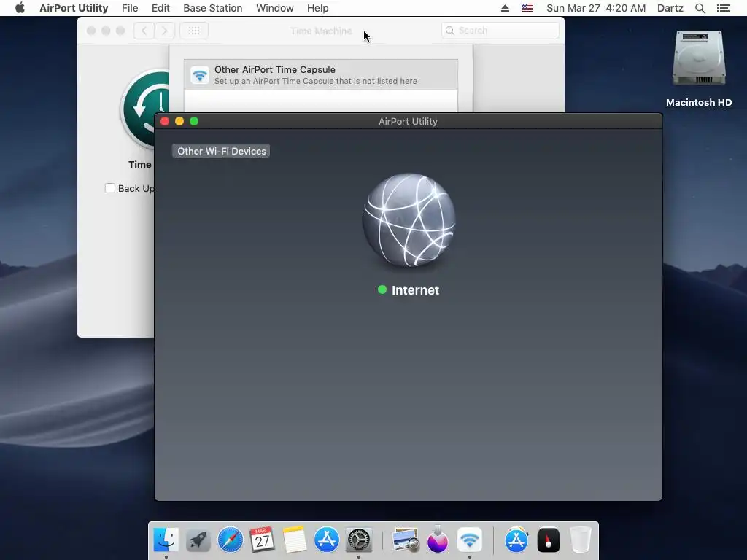The image size is (747, 560).
Task: Click Show All grid button in Time Machine
Action: pos(193,31)
